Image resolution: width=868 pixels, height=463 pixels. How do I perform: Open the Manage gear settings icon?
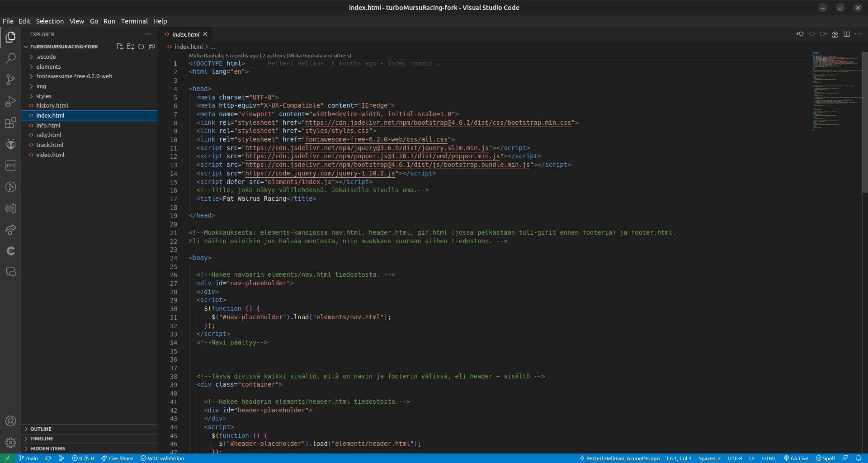click(10, 443)
